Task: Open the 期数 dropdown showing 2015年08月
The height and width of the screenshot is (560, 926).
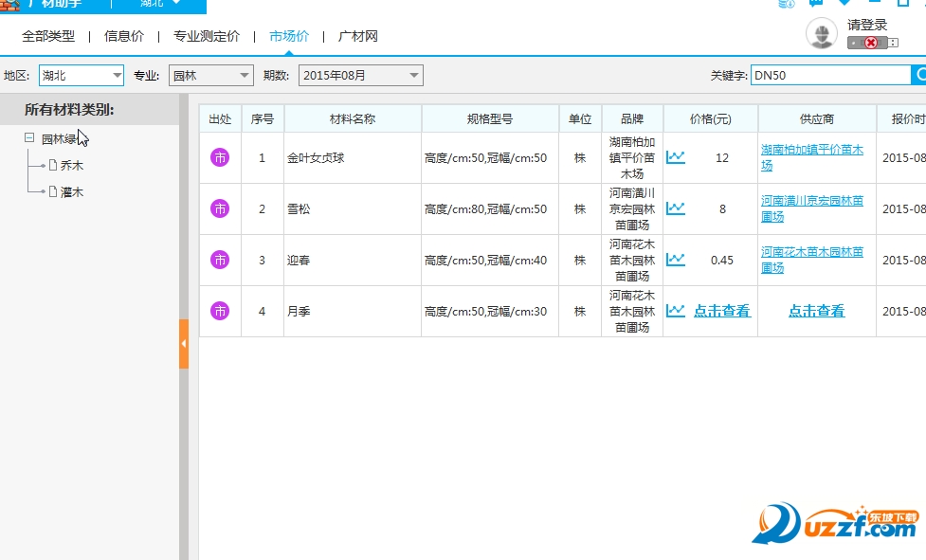Action: pos(360,76)
